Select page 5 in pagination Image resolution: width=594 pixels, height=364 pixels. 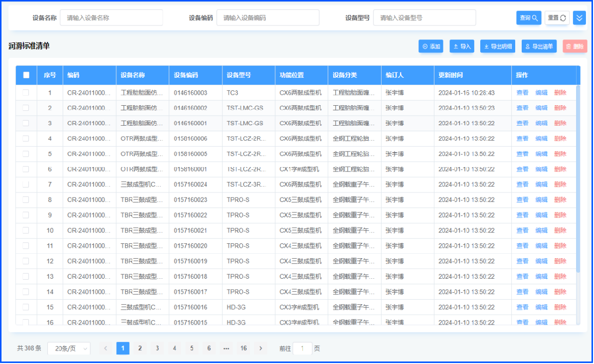192,349
